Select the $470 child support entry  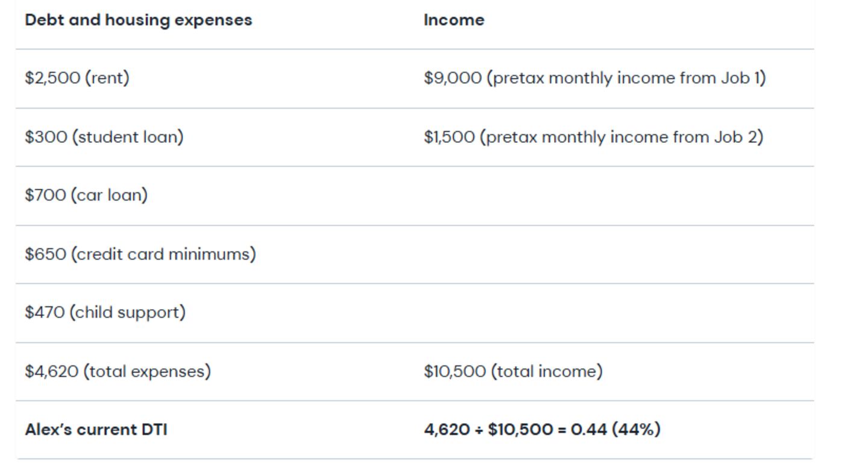pos(105,312)
